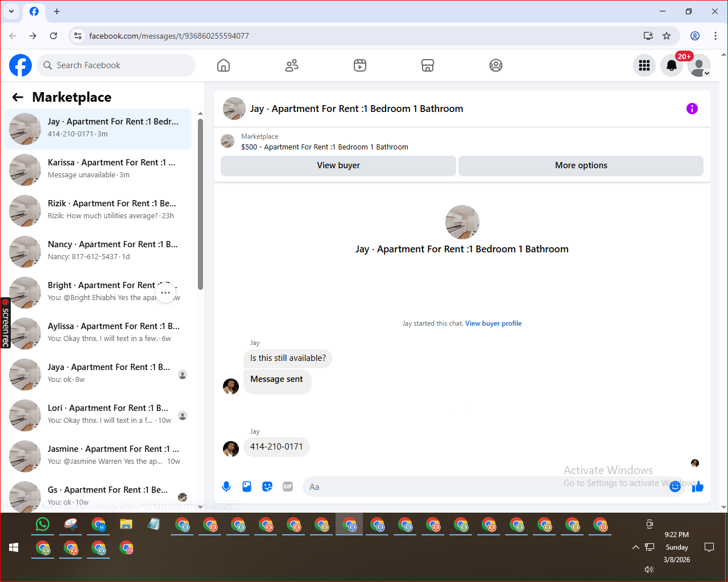Expand the Chrome tab search dropdown
728x582 pixels.
(11, 11)
